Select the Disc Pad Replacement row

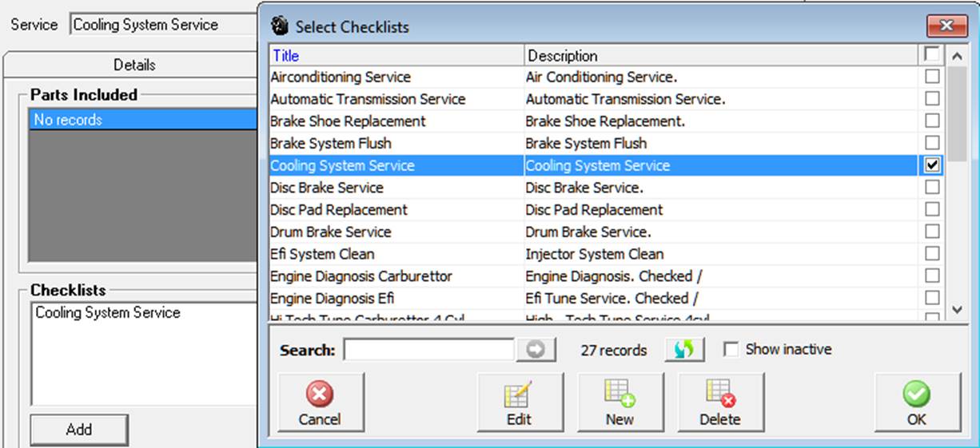pyautogui.click(x=593, y=210)
